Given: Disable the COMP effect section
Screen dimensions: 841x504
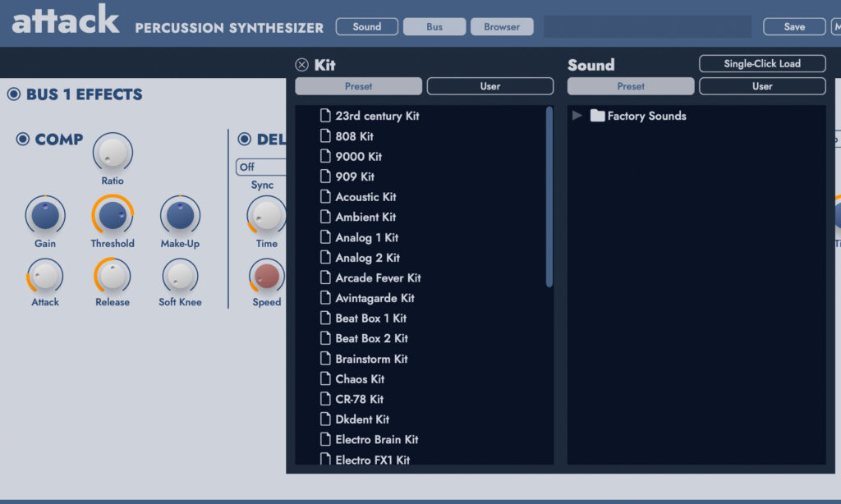Looking at the screenshot, I should [23, 140].
